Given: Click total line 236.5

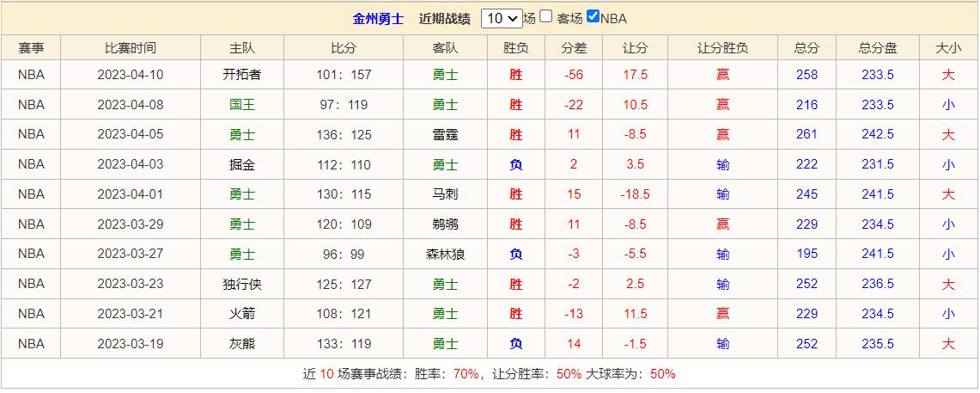Looking at the screenshot, I should 878,284.
